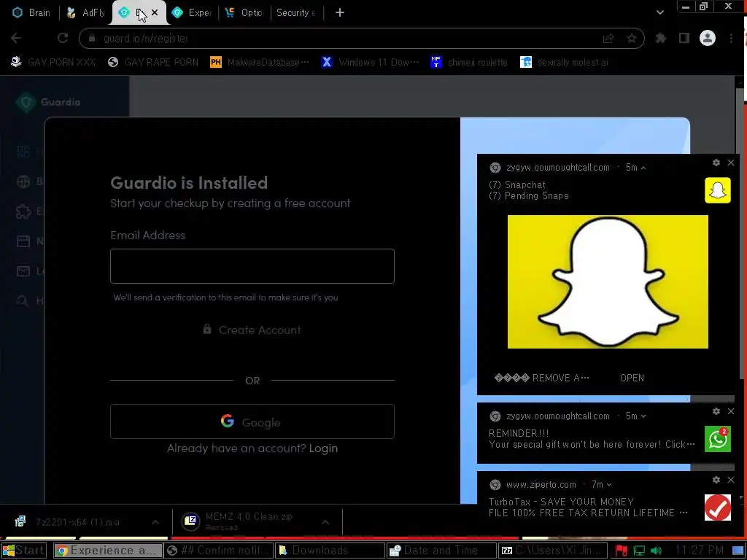
Task: Click the network monitor tray icon
Action: tap(639, 551)
